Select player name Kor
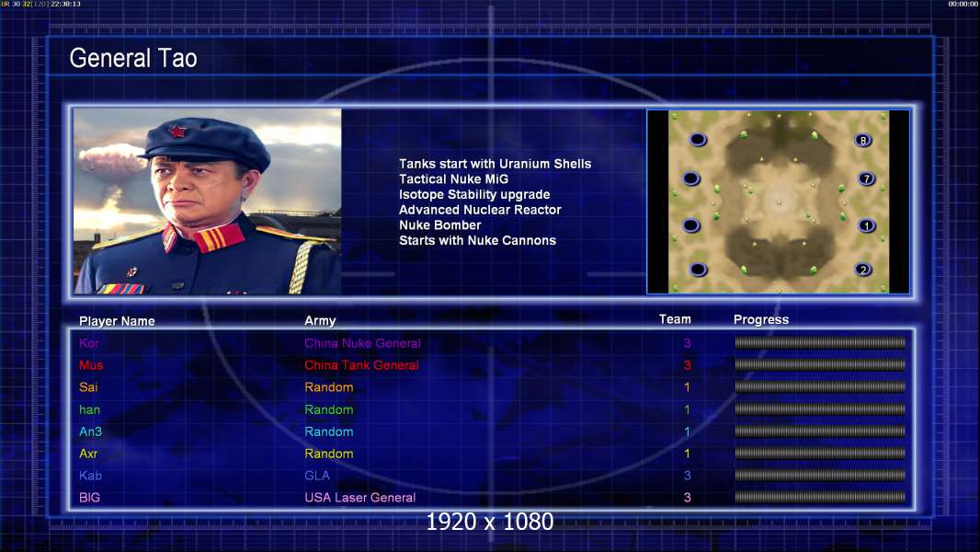This screenshot has height=552, width=980. click(89, 343)
